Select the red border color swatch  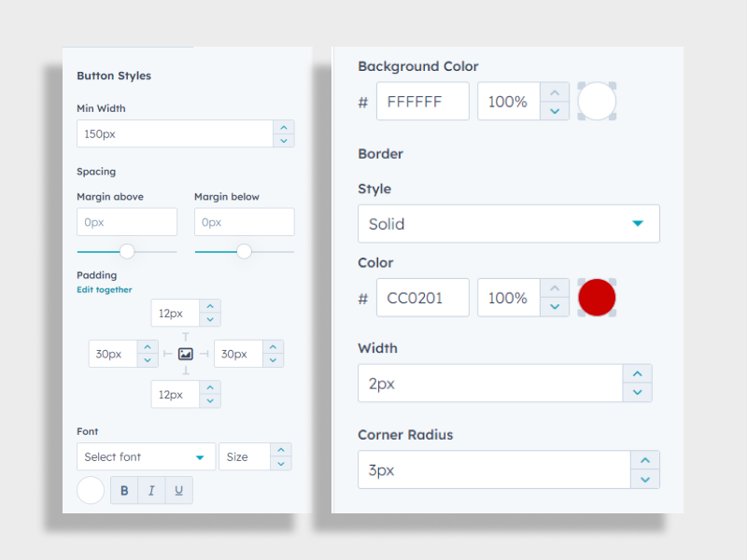[x=597, y=297]
